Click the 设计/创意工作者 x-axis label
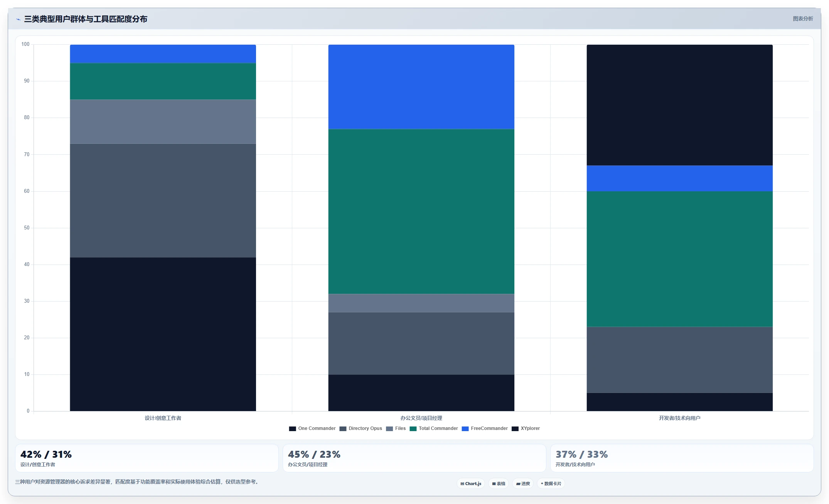Viewport: 829px width, 504px height. [163, 418]
